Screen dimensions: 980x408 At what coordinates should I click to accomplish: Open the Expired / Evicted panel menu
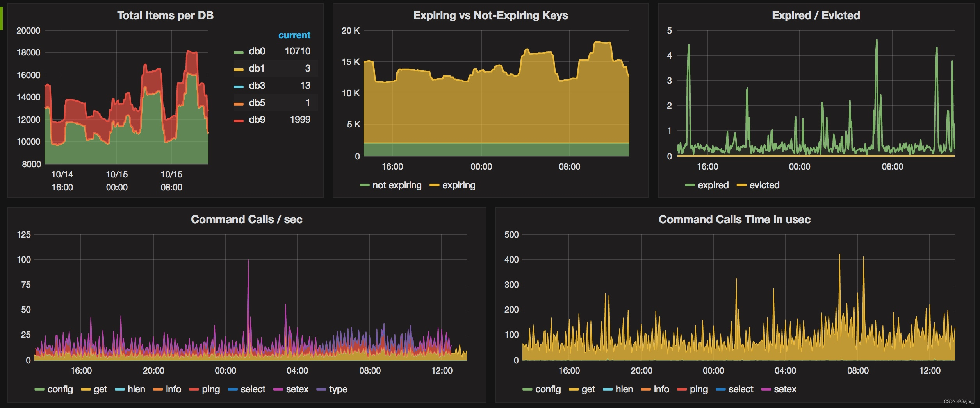click(817, 16)
